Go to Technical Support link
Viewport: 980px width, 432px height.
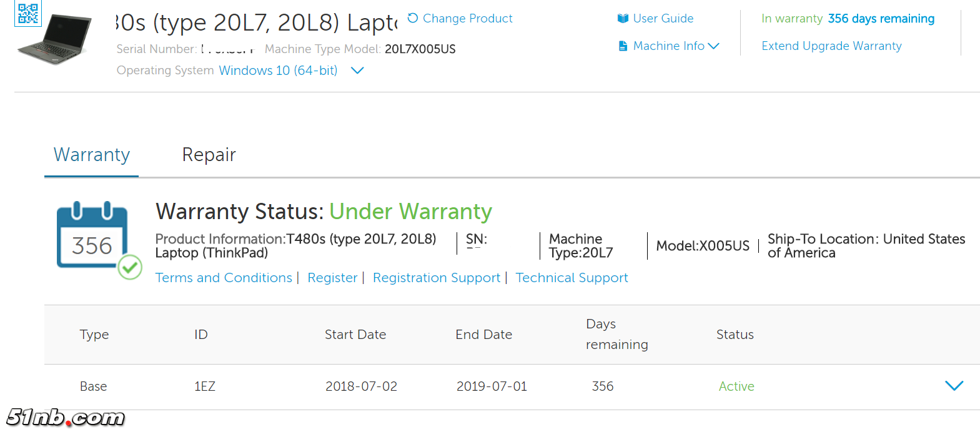572,278
